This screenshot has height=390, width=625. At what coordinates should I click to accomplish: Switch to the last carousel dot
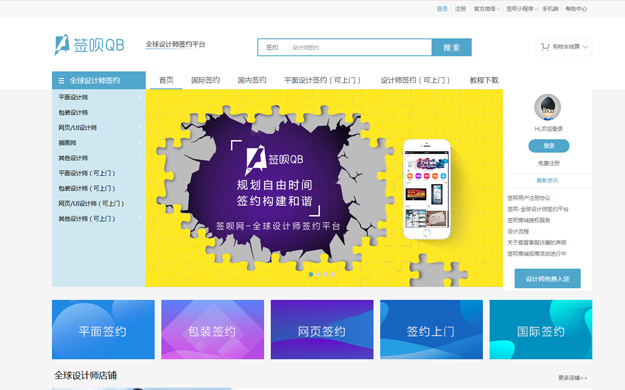tap(332, 274)
